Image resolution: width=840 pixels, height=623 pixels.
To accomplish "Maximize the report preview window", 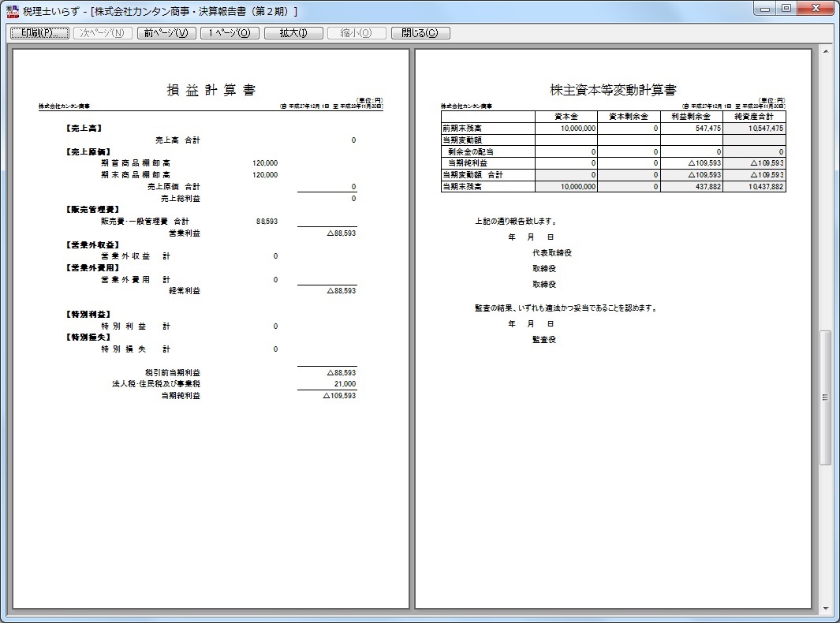I will 786,9.
